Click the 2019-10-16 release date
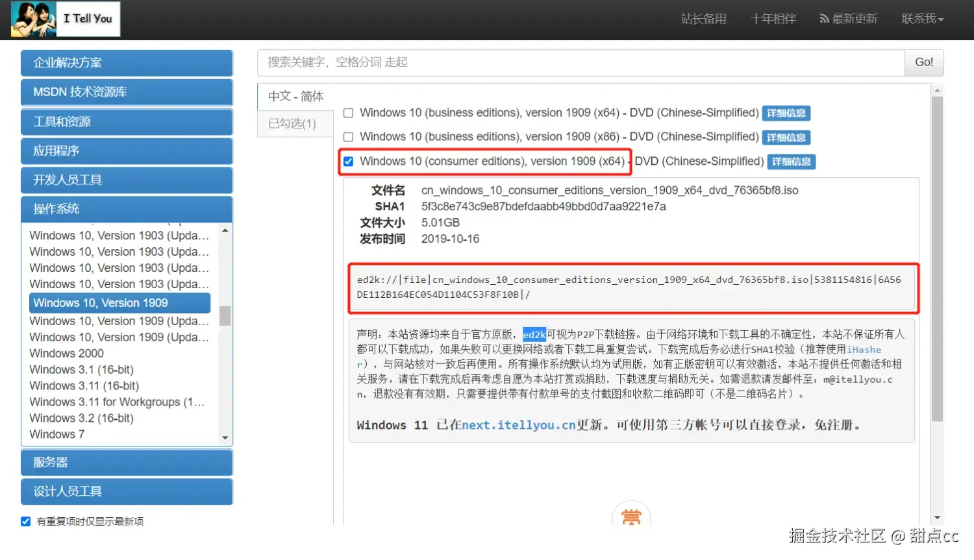 [450, 239]
